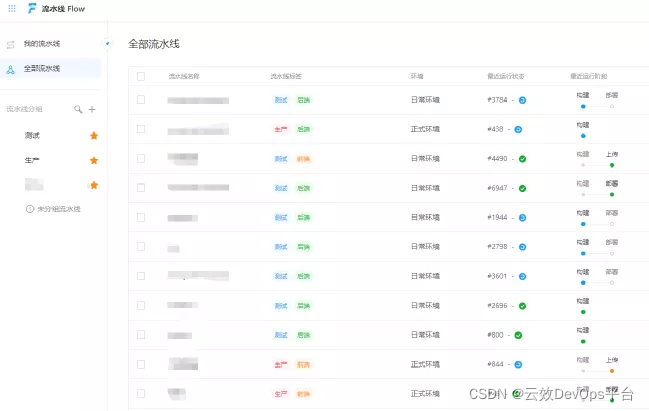Click the 部署 stage dot in row #3784
This screenshot has height=411, width=649.
[x=612, y=106]
